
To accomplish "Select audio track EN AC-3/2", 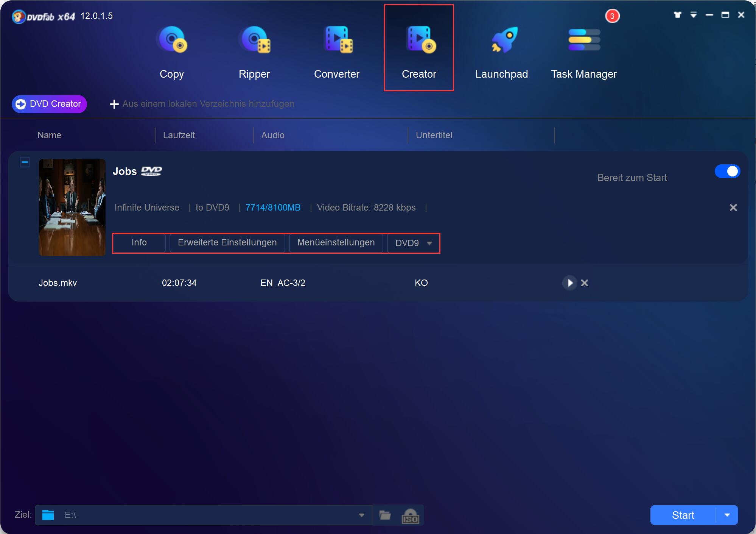I will (x=283, y=283).
